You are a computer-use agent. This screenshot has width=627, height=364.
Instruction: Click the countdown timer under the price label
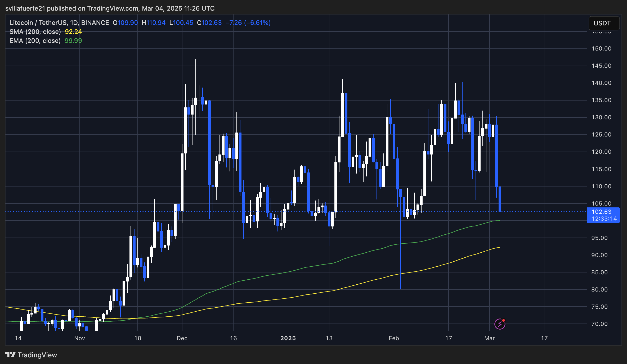[x=604, y=219]
